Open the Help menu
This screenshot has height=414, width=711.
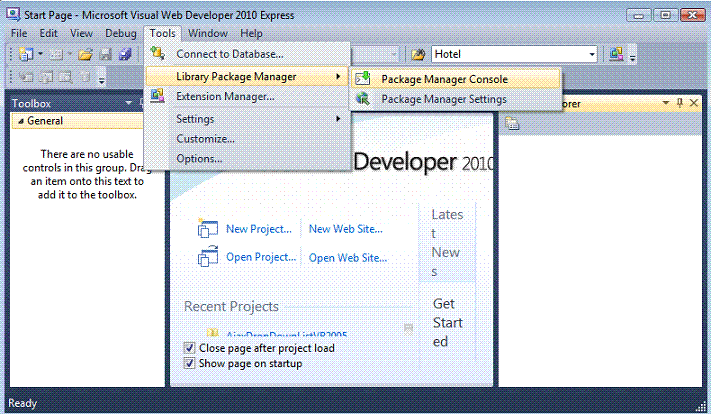pyautogui.click(x=251, y=34)
